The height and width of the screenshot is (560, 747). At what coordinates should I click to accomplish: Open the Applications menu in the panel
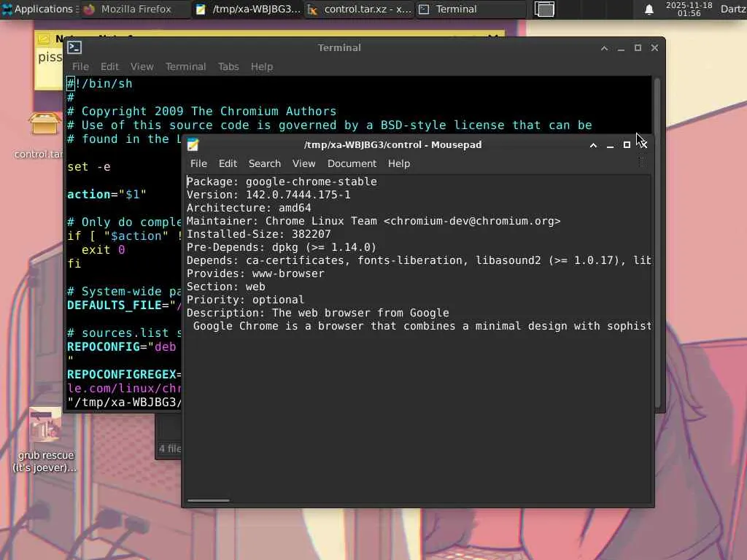[x=40, y=9]
